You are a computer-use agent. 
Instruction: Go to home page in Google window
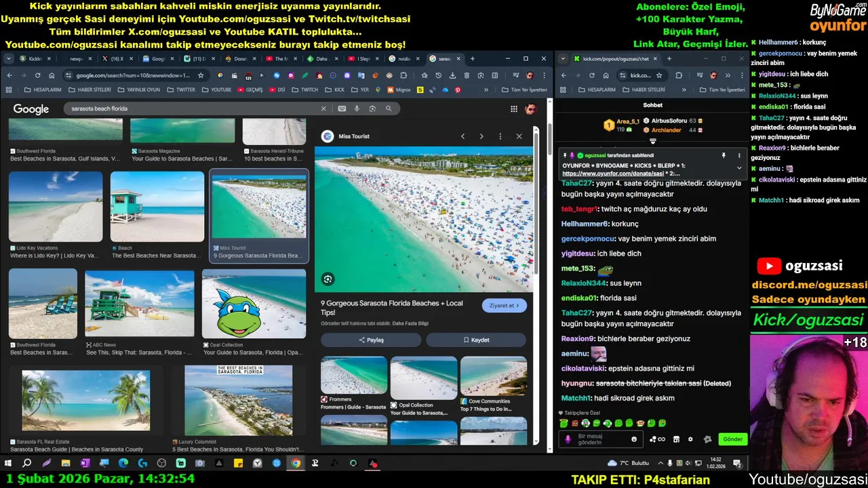pos(52,75)
